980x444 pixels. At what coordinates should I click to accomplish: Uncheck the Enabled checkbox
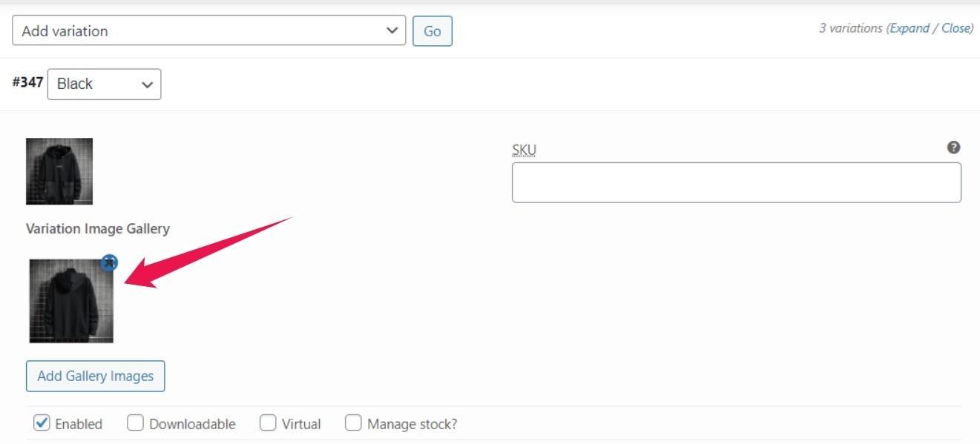(42, 423)
